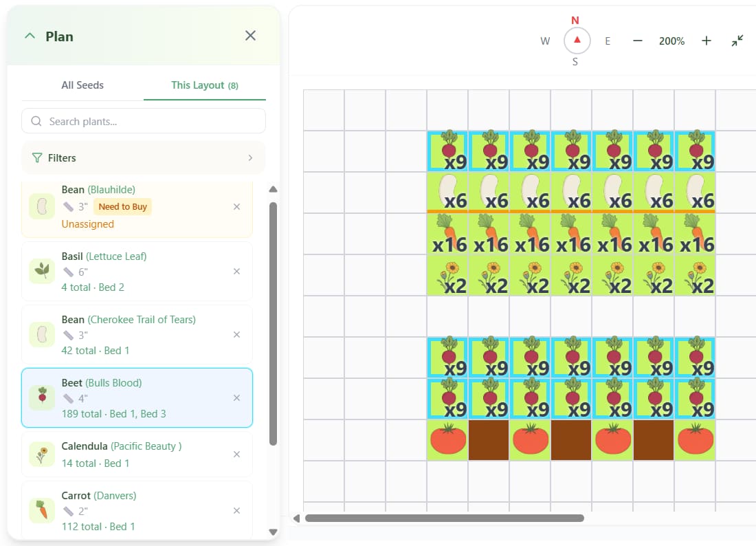Zoom out with the minus button
The image size is (756, 546).
click(x=637, y=41)
